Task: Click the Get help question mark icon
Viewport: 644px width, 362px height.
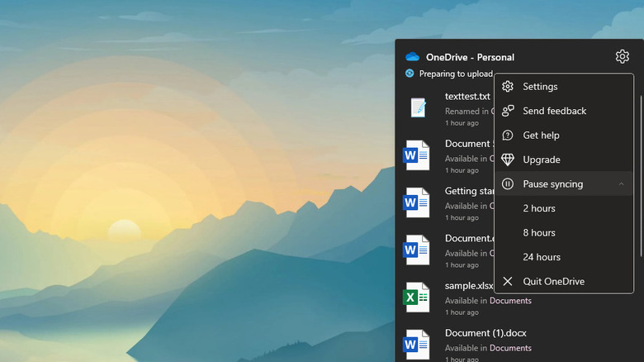Action: coord(508,136)
